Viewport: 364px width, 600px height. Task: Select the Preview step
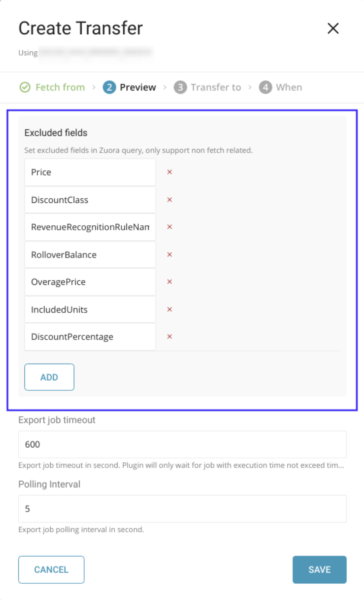(x=130, y=87)
